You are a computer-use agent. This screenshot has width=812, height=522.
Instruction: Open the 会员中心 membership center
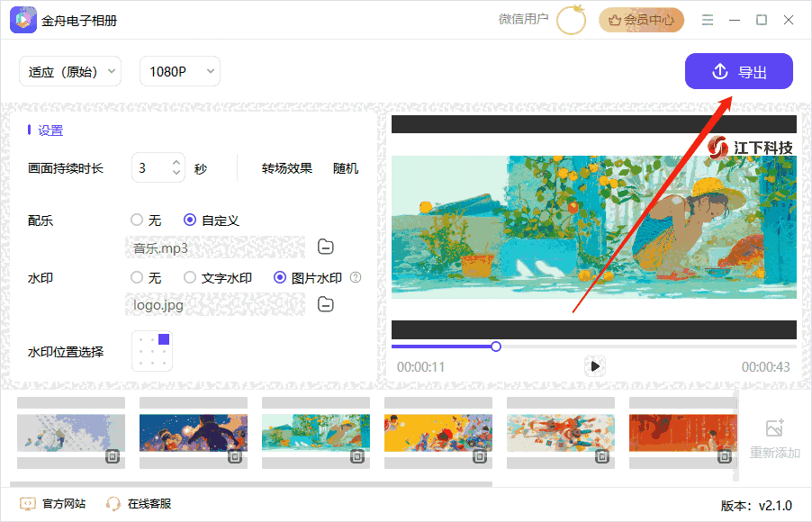(x=641, y=19)
